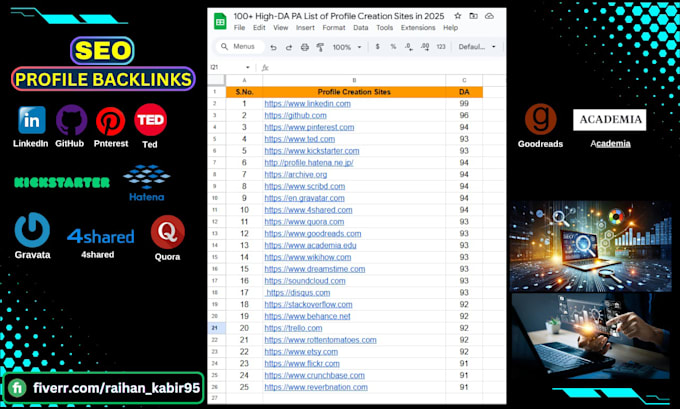Open the trello.com link

(293, 328)
